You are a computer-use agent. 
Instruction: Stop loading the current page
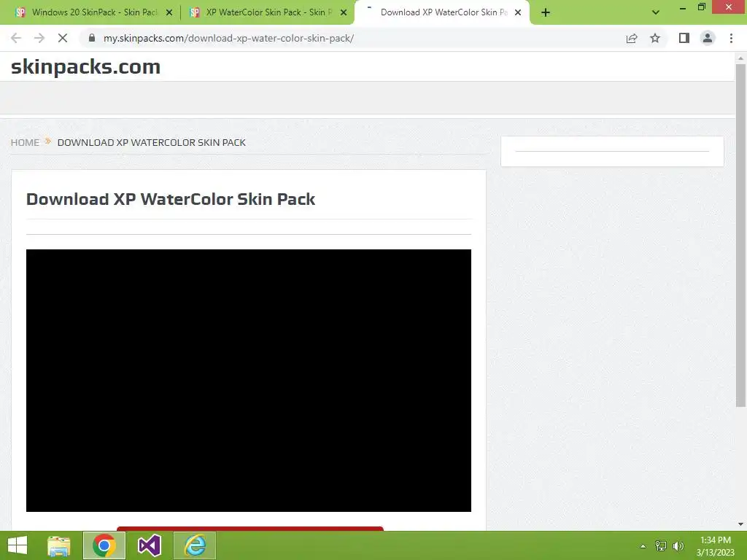click(x=63, y=38)
